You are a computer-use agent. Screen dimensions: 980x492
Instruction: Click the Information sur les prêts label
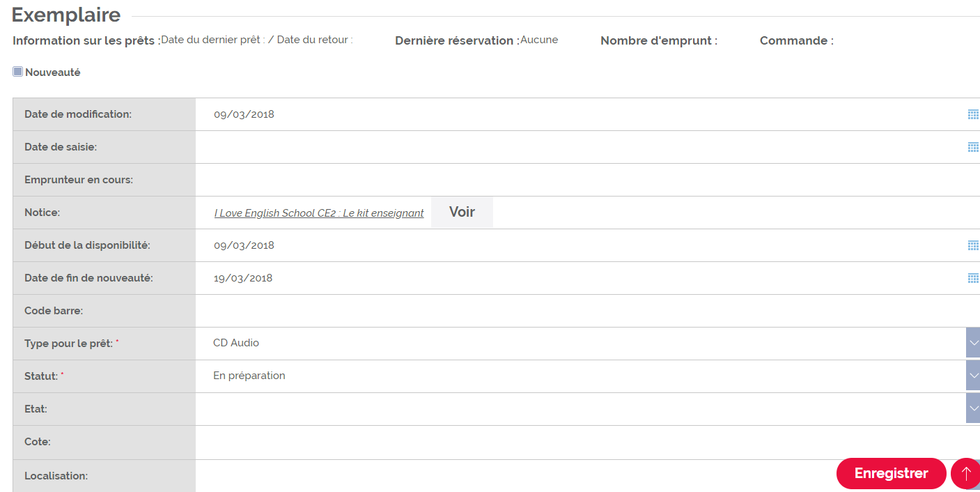click(x=86, y=40)
